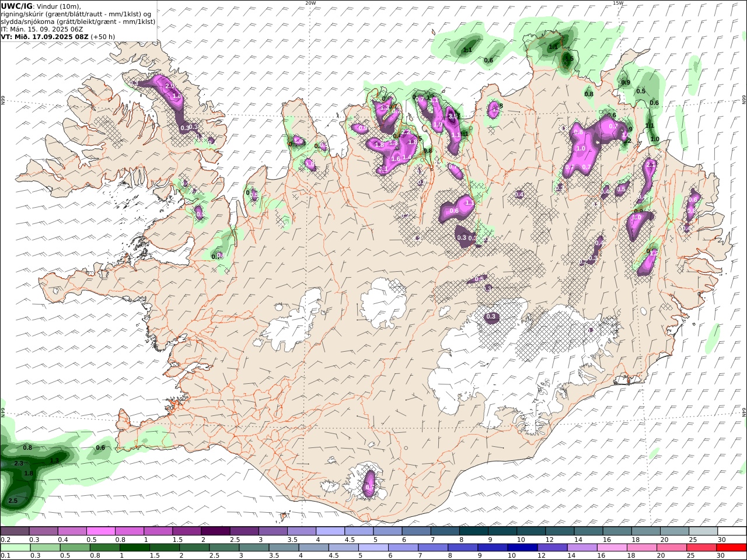Select the grey-purple snow swatch between 0.2 and 0.3
This screenshot has width=747, height=560.
[15, 531]
